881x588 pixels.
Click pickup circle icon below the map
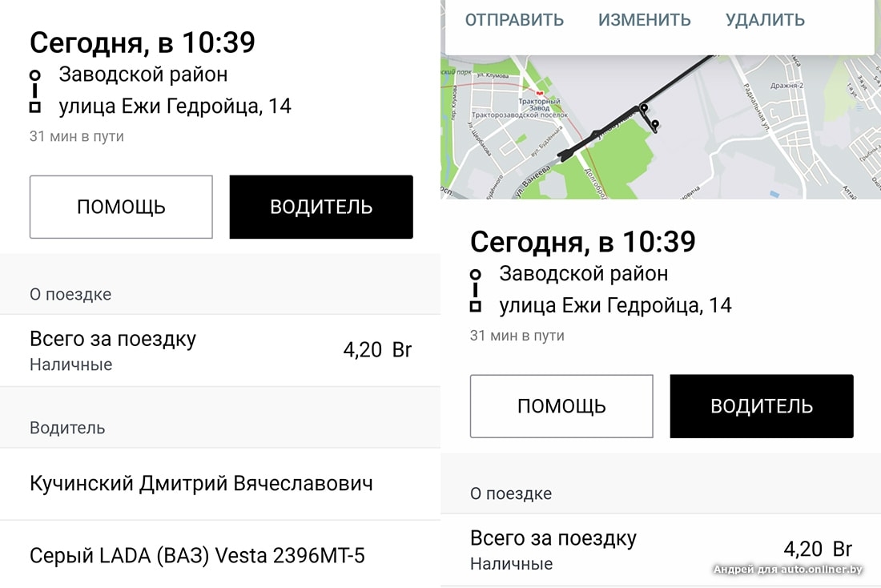[475, 274]
